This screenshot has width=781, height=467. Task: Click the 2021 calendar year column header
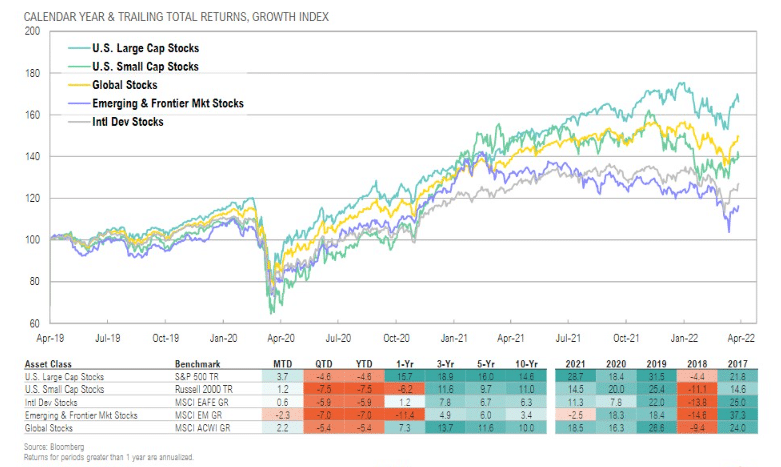click(x=575, y=363)
